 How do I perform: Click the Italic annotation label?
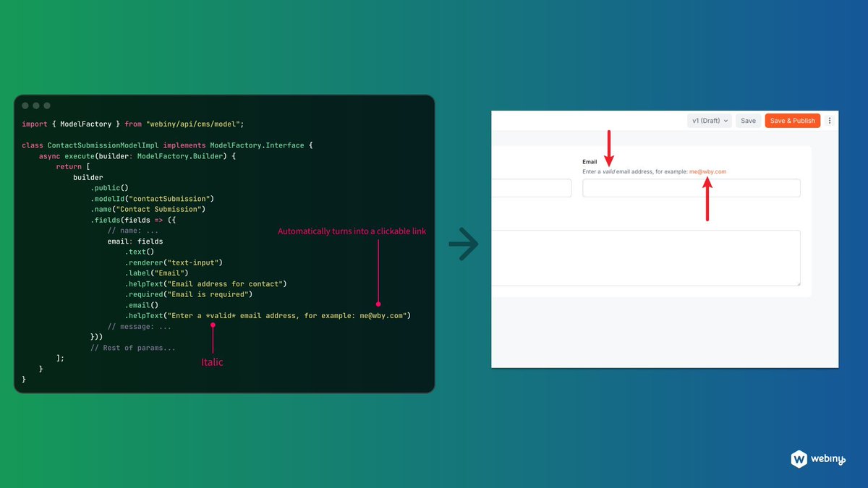(x=212, y=362)
